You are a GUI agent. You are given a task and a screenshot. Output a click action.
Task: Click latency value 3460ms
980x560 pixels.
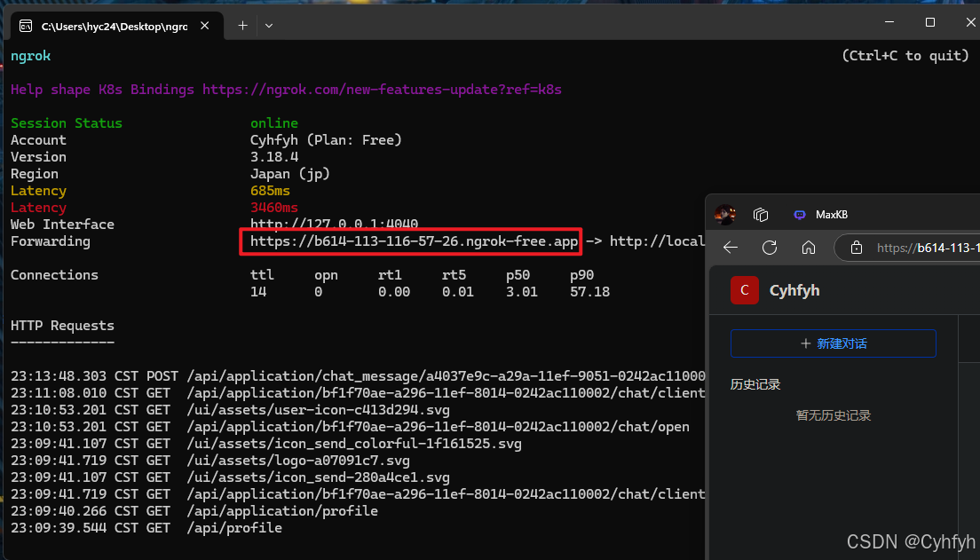coord(273,208)
